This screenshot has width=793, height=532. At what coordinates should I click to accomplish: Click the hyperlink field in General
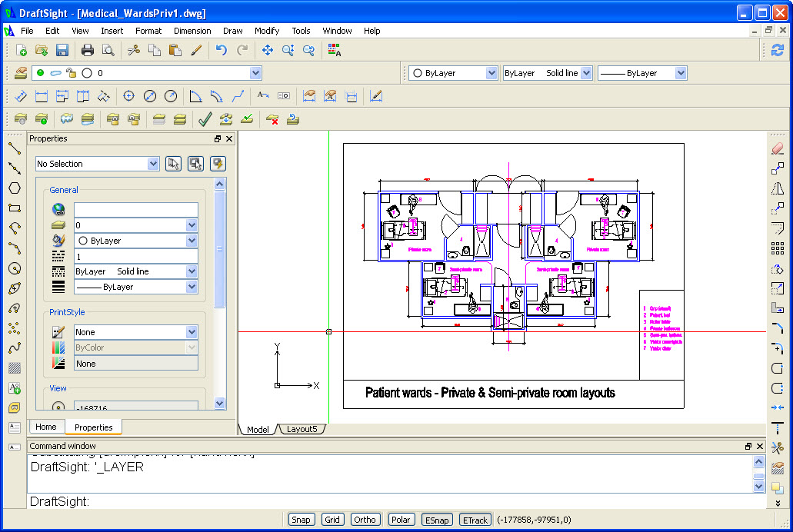(135, 209)
